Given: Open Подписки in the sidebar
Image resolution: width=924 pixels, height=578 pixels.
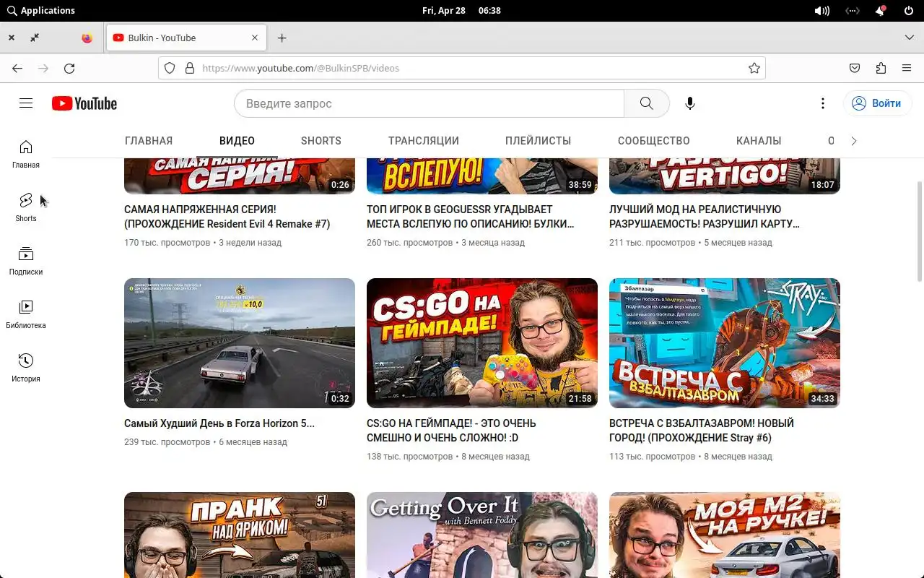Looking at the screenshot, I should click(x=26, y=262).
